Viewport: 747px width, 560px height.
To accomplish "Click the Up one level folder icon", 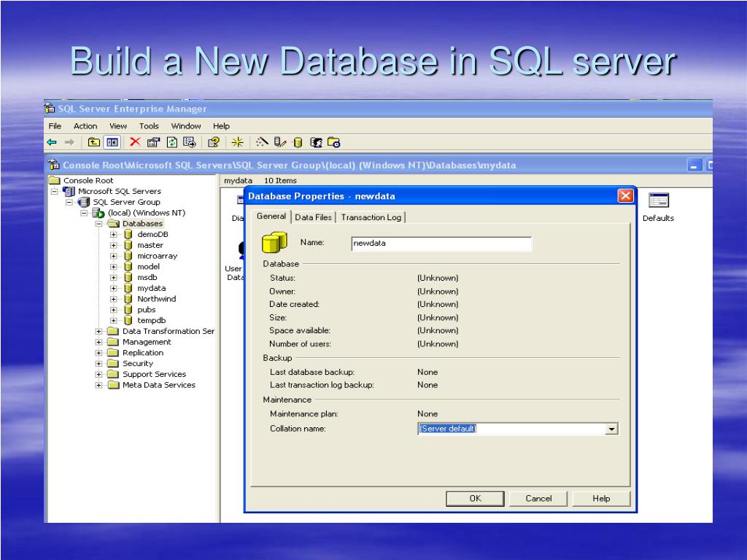I will [94, 142].
